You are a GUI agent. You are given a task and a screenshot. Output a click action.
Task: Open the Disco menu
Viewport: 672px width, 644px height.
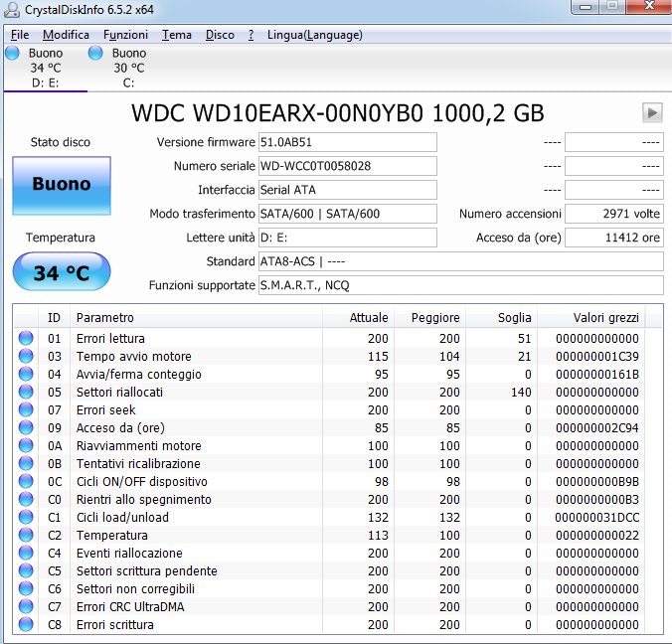pos(220,35)
